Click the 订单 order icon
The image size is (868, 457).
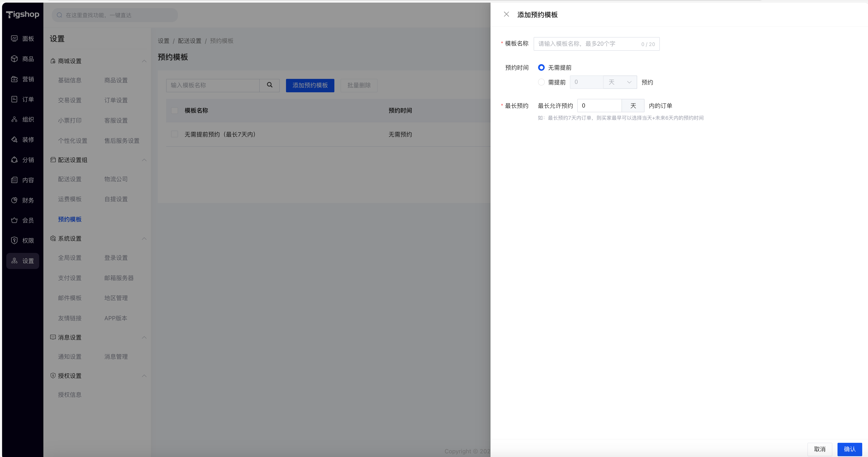coord(14,99)
